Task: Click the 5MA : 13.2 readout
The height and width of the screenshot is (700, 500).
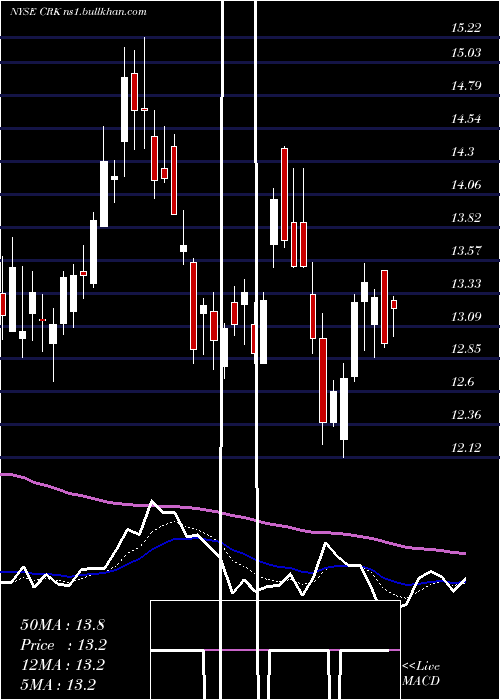Action: tap(58, 685)
